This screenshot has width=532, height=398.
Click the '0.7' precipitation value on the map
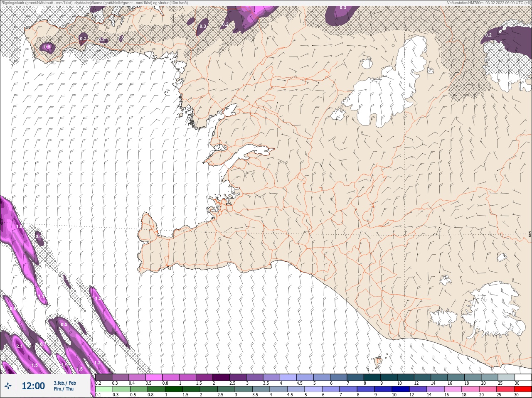pos(43,344)
